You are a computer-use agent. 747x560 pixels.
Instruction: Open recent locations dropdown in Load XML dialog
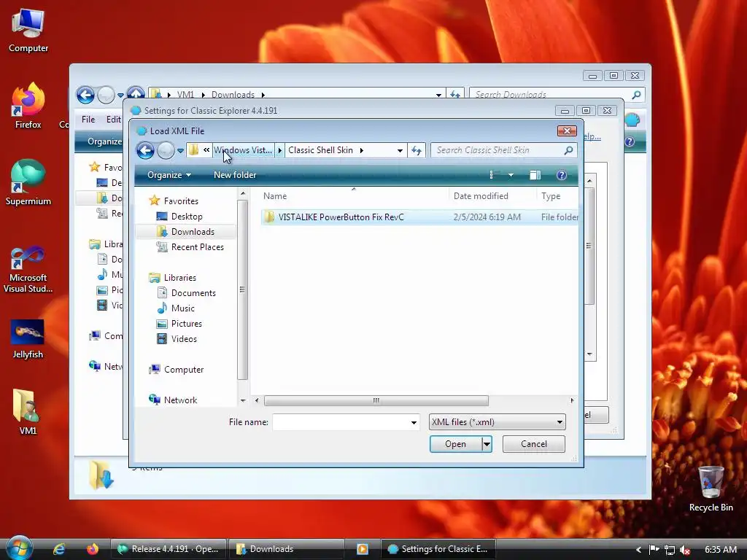181,151
